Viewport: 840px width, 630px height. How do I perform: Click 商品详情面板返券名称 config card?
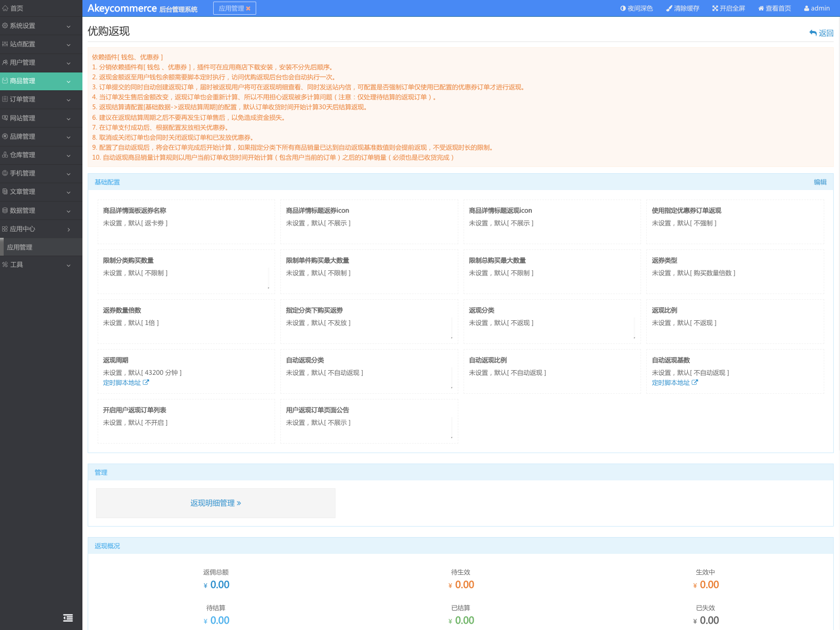pos(186,222)
